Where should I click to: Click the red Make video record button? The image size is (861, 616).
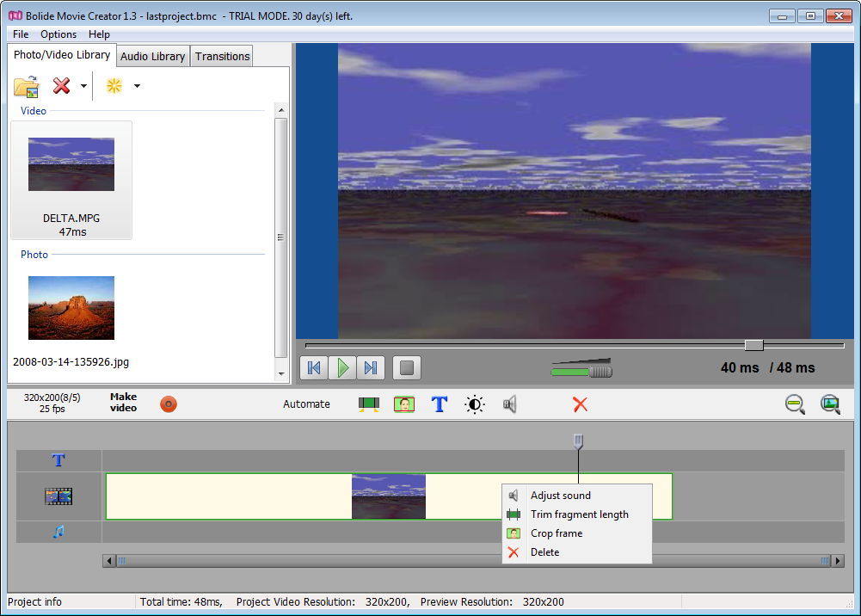169,404
